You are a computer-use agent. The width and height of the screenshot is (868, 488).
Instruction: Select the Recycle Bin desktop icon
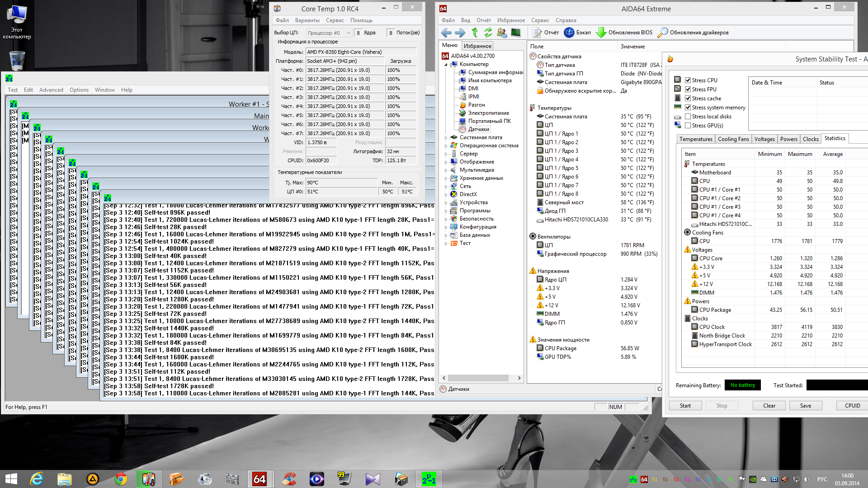pos(17,61)
